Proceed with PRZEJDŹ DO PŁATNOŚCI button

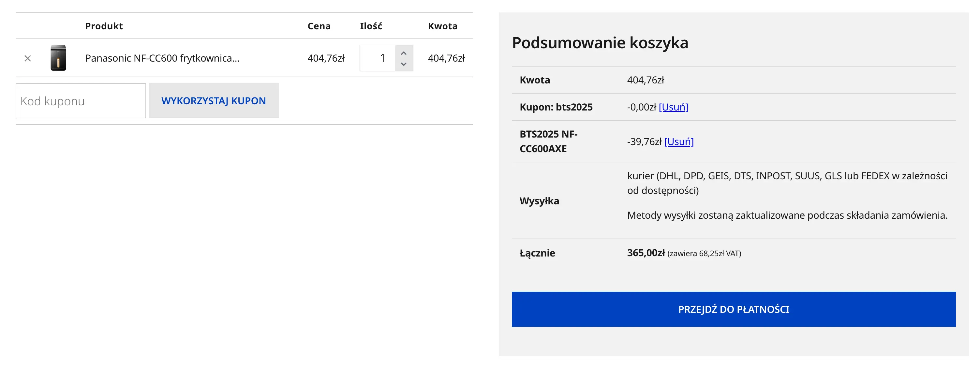point(733,309)
